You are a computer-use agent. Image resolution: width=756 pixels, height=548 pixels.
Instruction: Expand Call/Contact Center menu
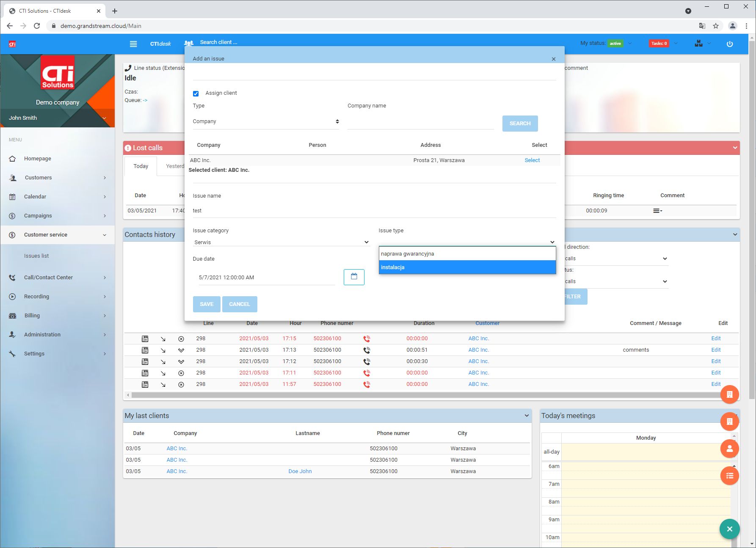(58, 278)
